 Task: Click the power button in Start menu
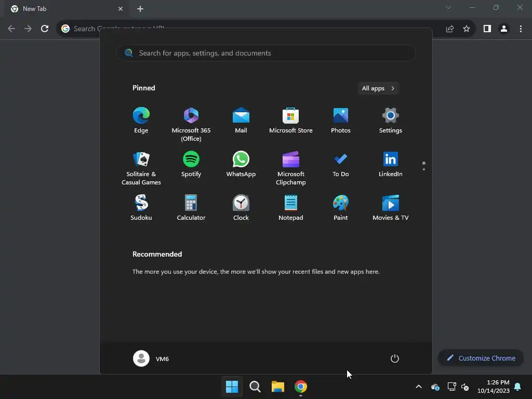click(395, 358)
